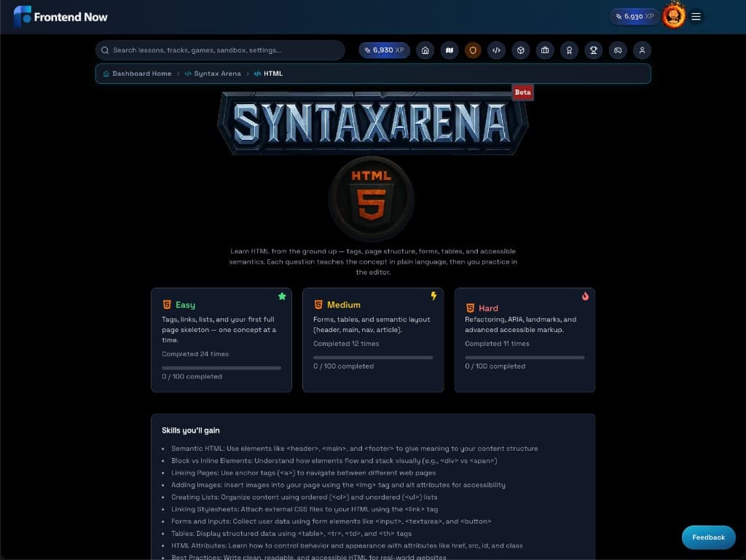Click the 'Tables: Display structured data' bullet
Screen dimensions: 746x560
(291, 533)
